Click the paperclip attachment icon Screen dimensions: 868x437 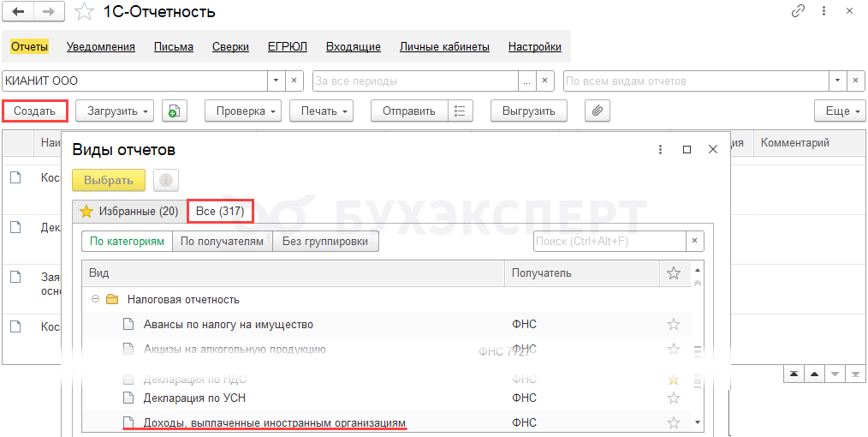[597, 111]
